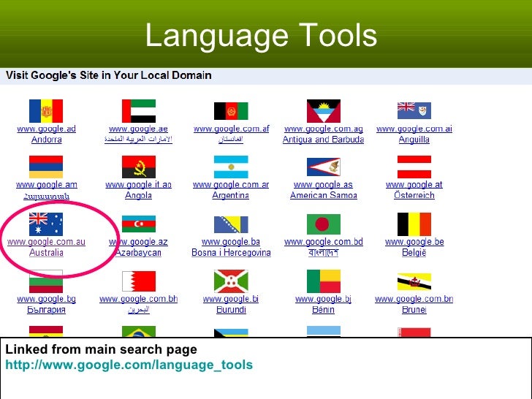Click the Armenia flag icon
The width and height of the screenshot is (532, 399).
[46, 167]
